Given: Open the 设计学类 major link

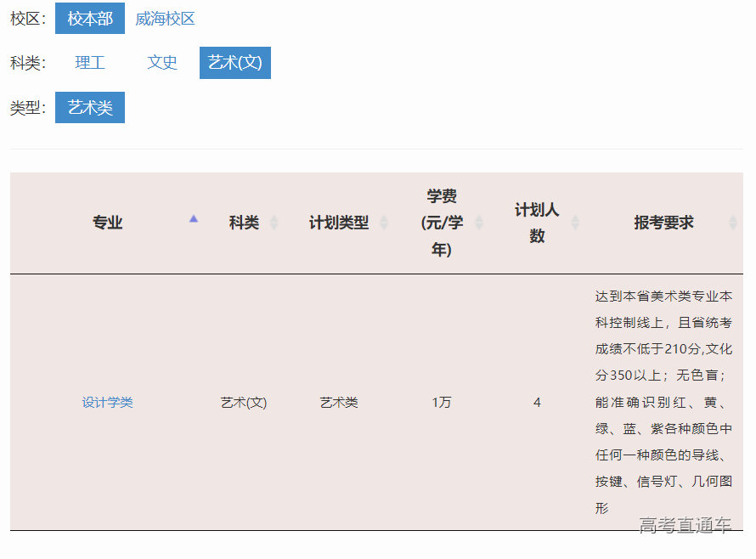Looking at the screenshot, I should pyautogui.click(x=108, y=403).
